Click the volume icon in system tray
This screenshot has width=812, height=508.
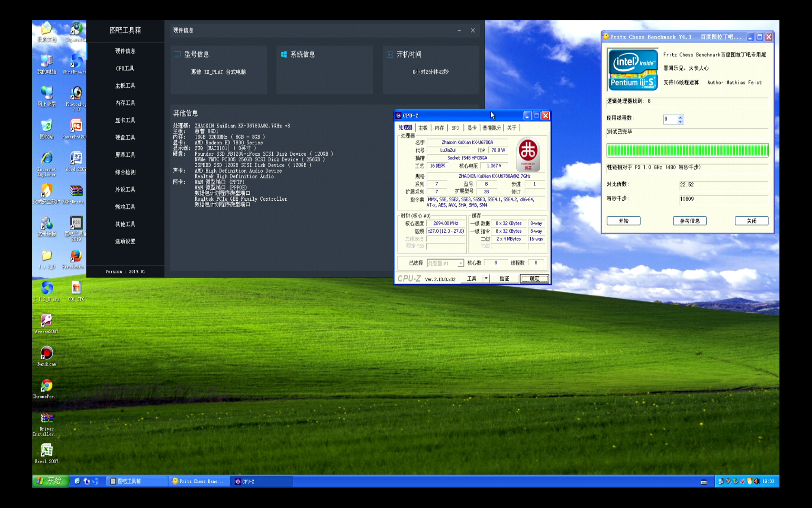[x=756, y=481]
